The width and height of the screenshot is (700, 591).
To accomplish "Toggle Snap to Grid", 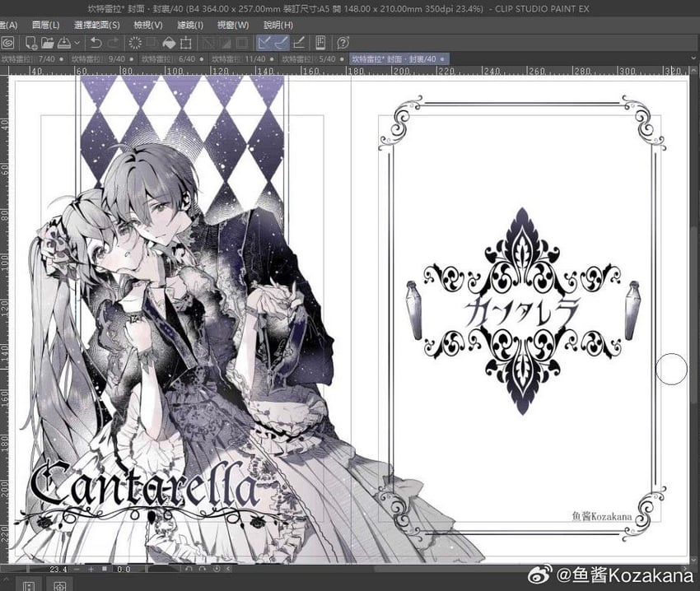I will [299, 43].
